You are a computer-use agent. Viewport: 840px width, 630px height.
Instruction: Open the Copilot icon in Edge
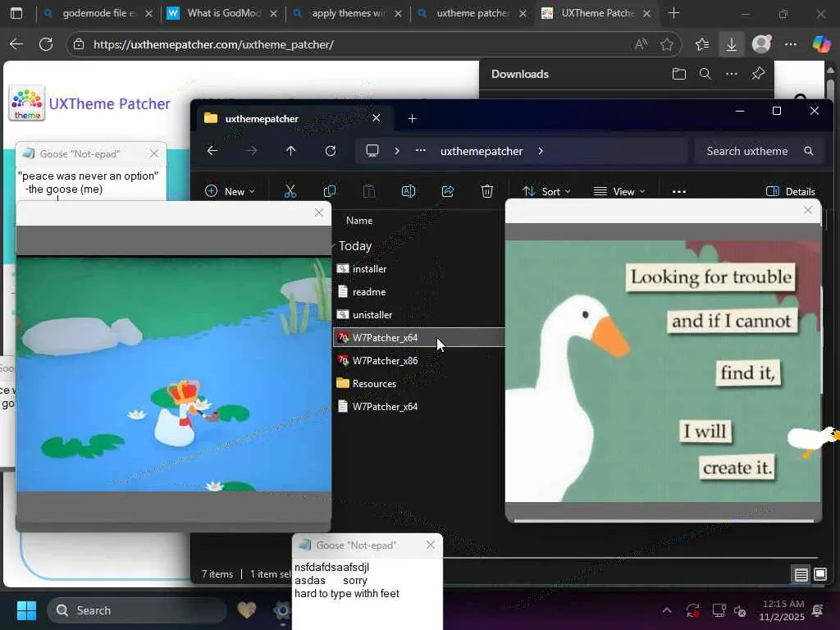pos(821,44)
